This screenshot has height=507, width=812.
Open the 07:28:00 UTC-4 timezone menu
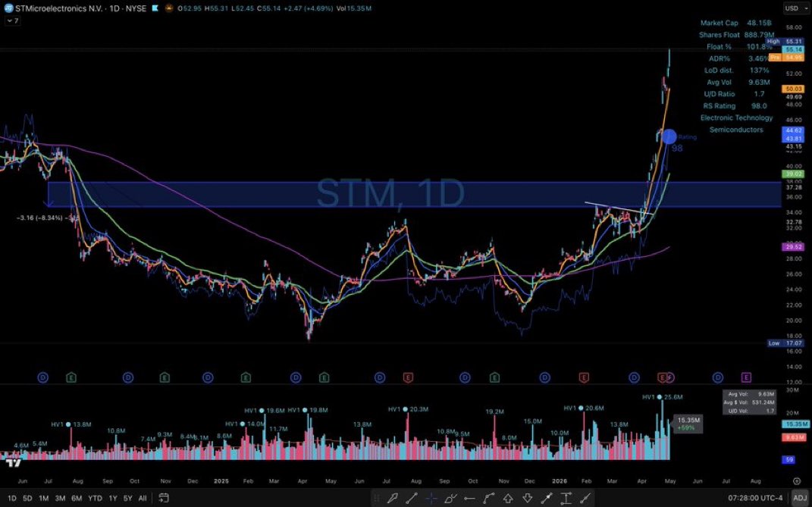click(756, 498)
